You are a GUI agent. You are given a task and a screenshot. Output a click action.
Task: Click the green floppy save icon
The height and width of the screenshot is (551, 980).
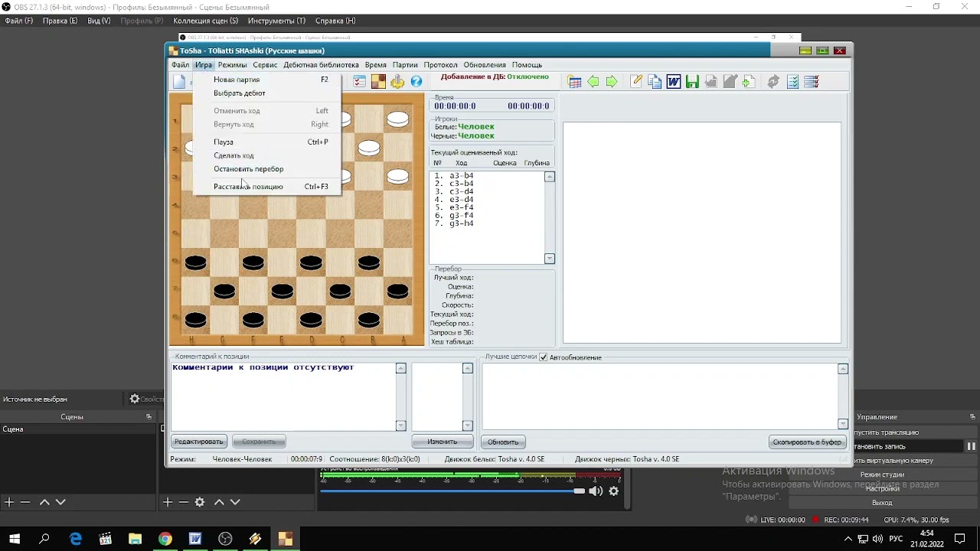pos(692,82)
